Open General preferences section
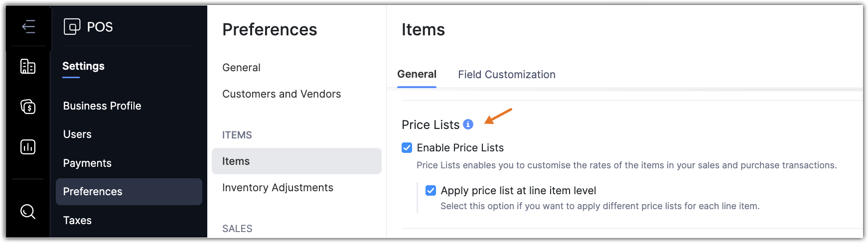This screenshot has width=868, height=243. (241, 68)
